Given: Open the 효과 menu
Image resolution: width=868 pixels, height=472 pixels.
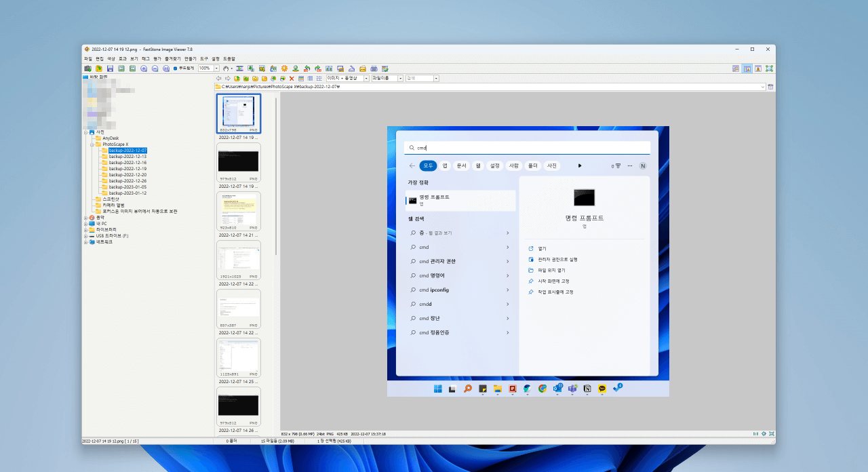Looking at the screenshot, I should [123, 59].
